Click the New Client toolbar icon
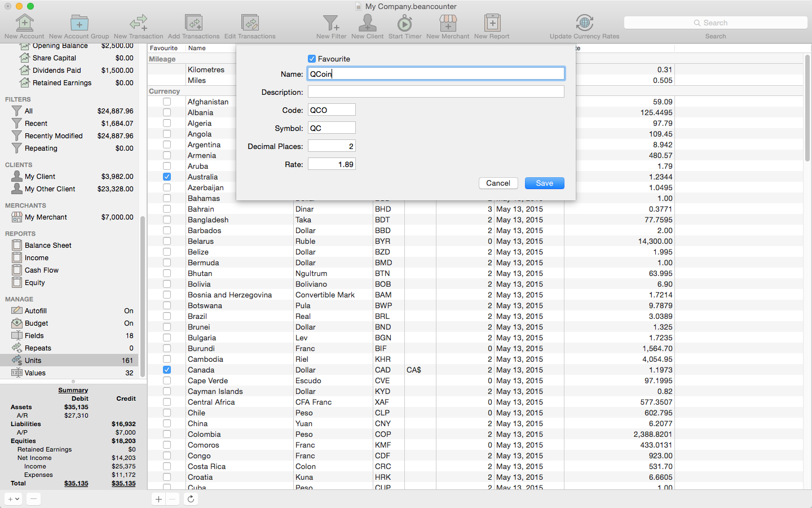Screen dimensions: 812x508 tap(367, 23)
